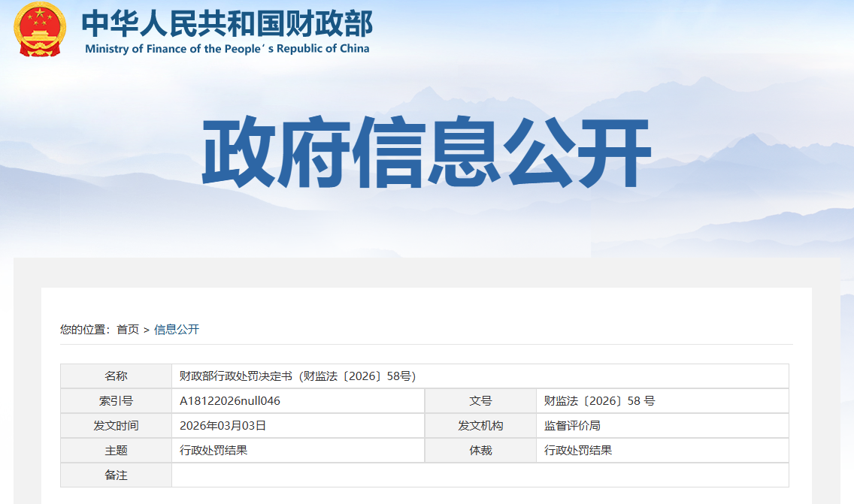This screenshot has height=504, width=854.
Task: Select the 发文时间 row label
Action: pyautogui.click(x=116, y=425)
